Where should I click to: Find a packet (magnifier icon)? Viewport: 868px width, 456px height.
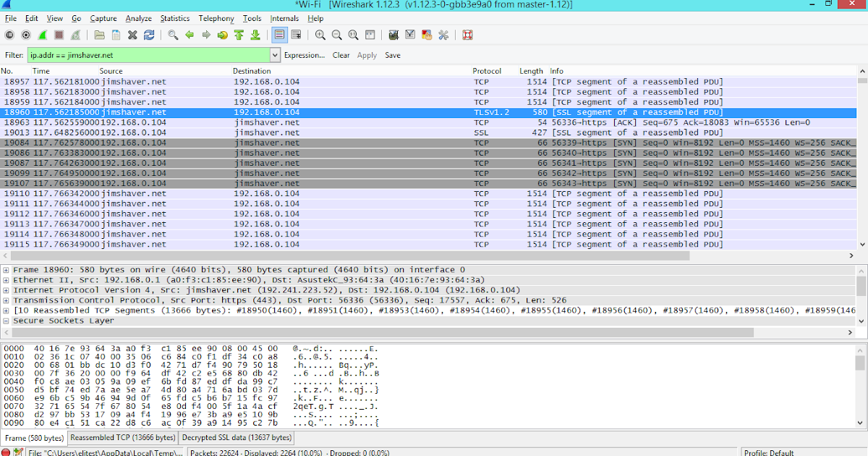point(173,35)
